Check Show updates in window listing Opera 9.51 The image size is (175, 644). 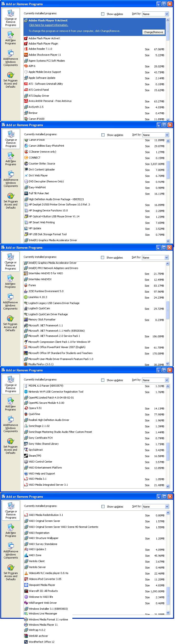pyautogui.click(x=102, y=380)
